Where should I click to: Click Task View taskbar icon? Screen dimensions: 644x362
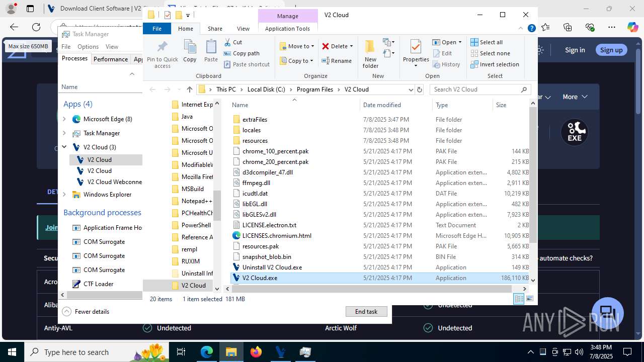coord(182,352)
